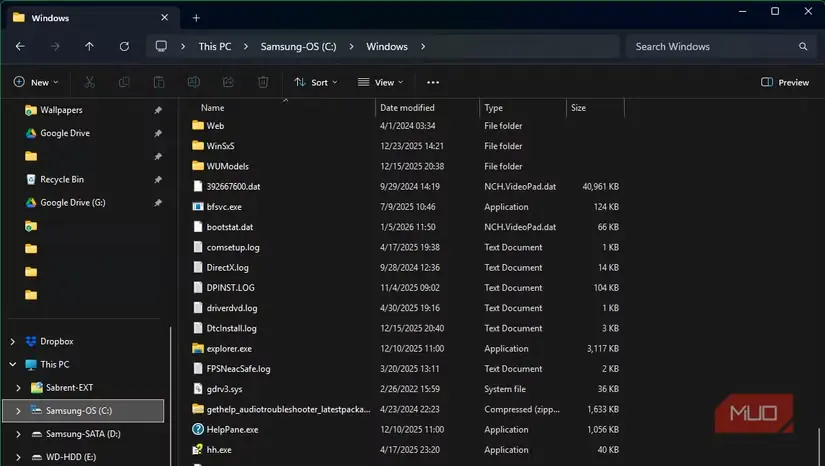This screenshot has height=466, width=825.
Task: Navigate to Samsung-OS (C:) breadcrumb
Action: click(x=298, y=46)
